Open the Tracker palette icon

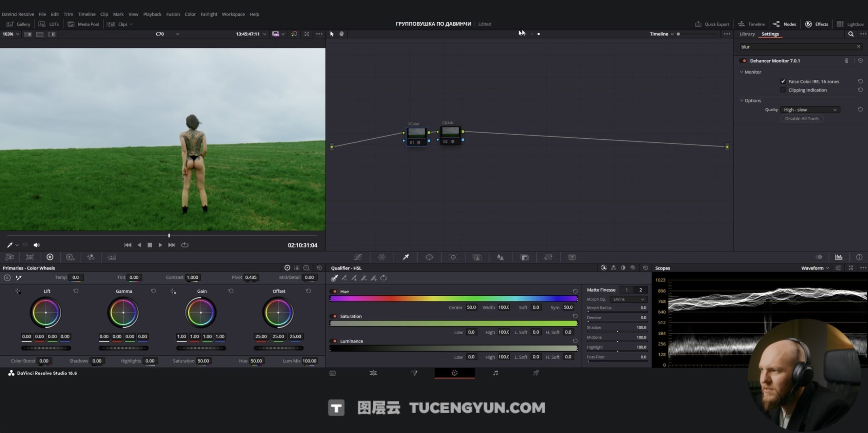(453, 257)
